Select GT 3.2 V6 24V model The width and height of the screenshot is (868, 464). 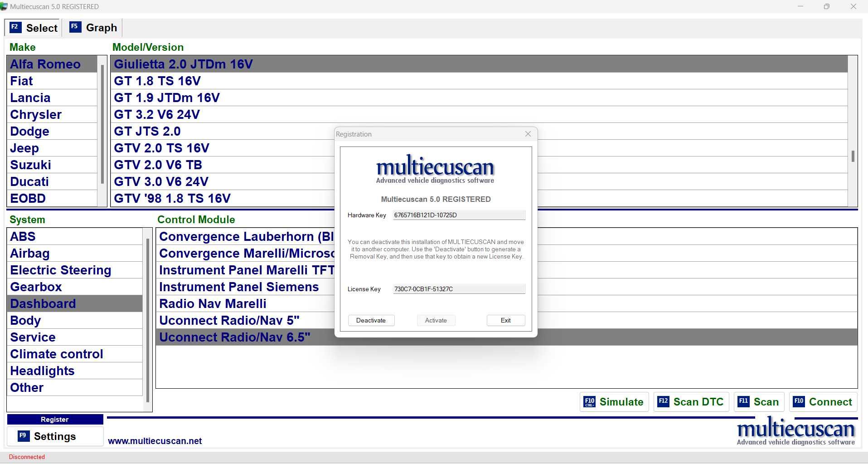[479, 114]
